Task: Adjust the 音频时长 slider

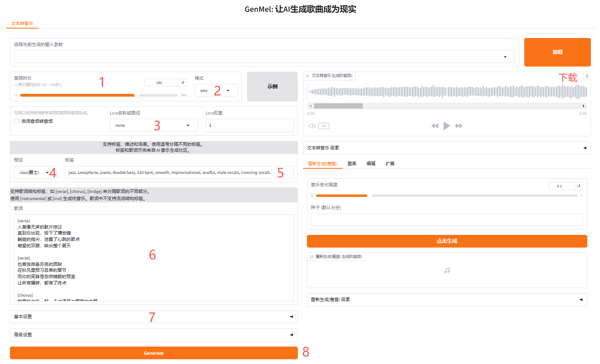Action: [x=99, y=95]
